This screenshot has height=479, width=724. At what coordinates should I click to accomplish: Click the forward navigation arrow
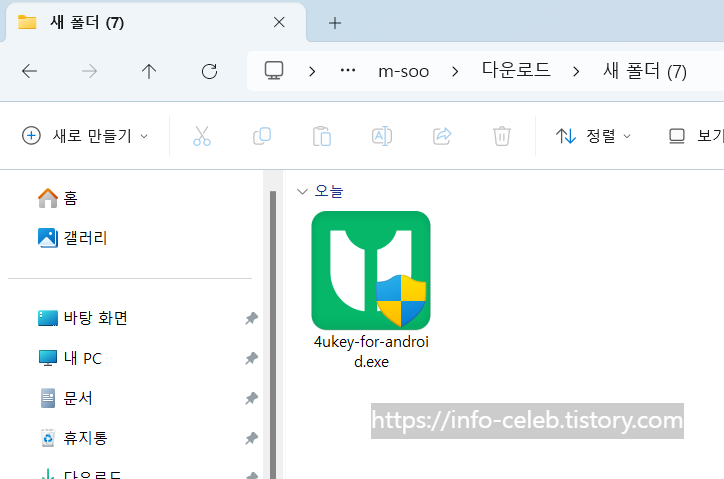[89, 71]
